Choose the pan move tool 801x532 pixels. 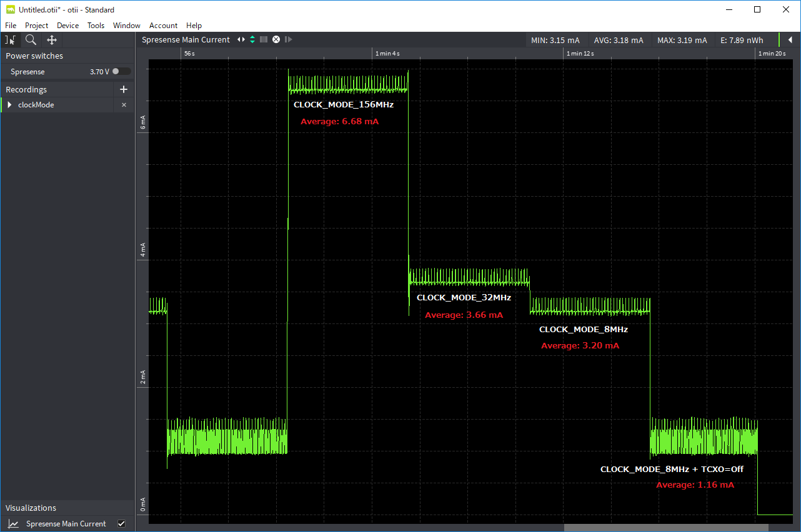click(52, 40)
